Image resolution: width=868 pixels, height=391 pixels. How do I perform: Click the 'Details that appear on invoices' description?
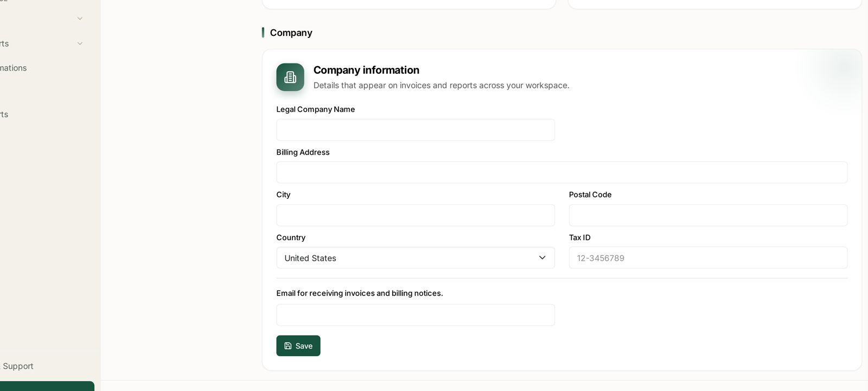tap(441, 85)
